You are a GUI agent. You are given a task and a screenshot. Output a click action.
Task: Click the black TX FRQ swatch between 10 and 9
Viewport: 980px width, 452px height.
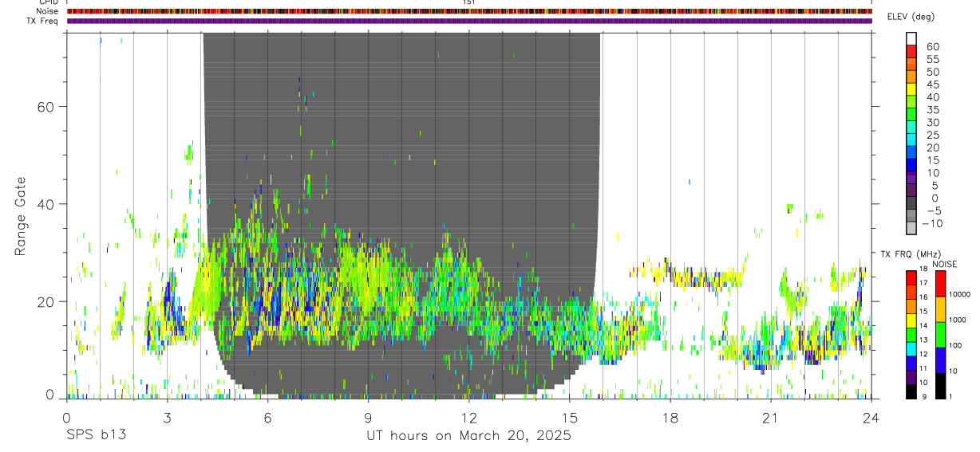pyautogui.click(x=911, y=391)
